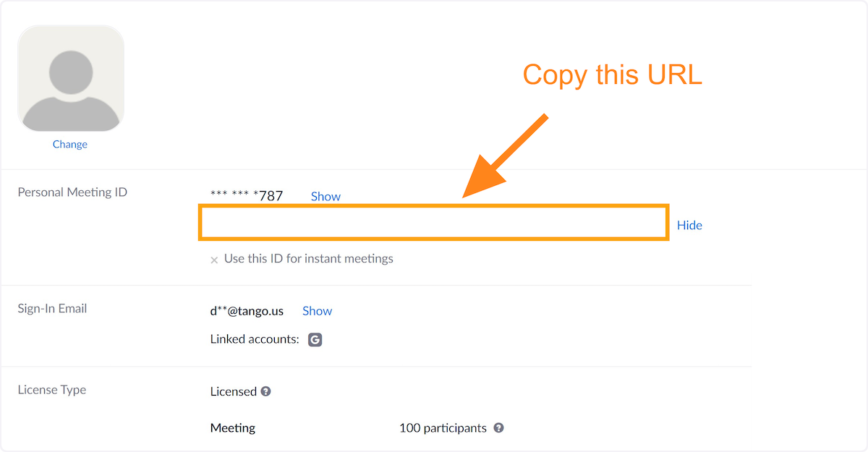
Task: Click the License Type label
Action: [x=52, y=389]
